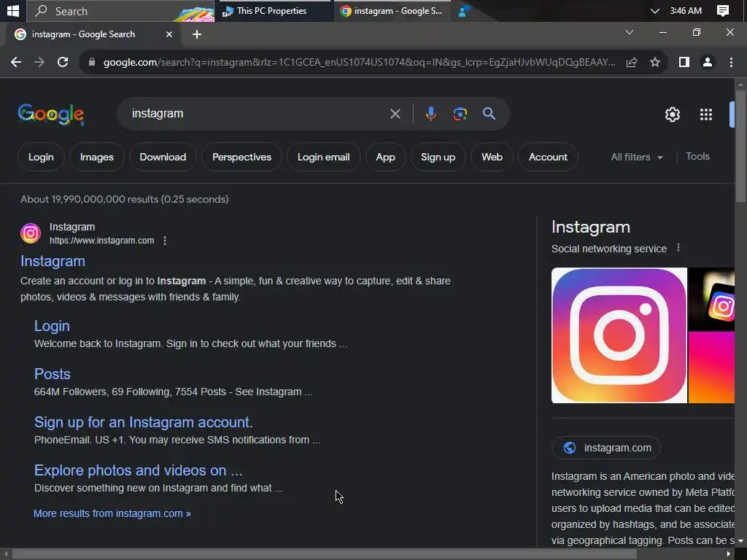Select the Login filter chip
The image size is (747, 560).
[41, 157]
